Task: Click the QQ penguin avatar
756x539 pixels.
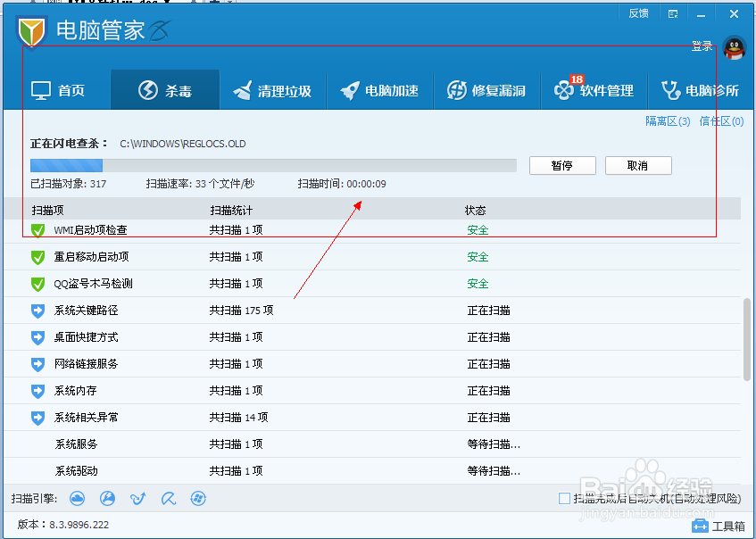Action: (x=734, y=49)
